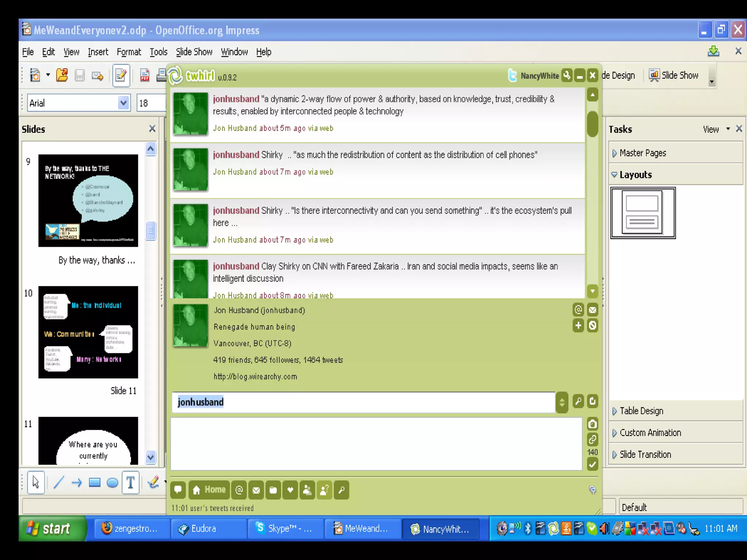
Task: Expand the Master Pages section
Action: coord(643,153)
